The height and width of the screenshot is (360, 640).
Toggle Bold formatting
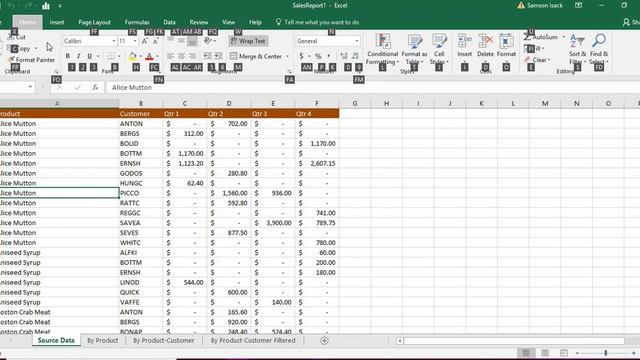coord(68,56)
